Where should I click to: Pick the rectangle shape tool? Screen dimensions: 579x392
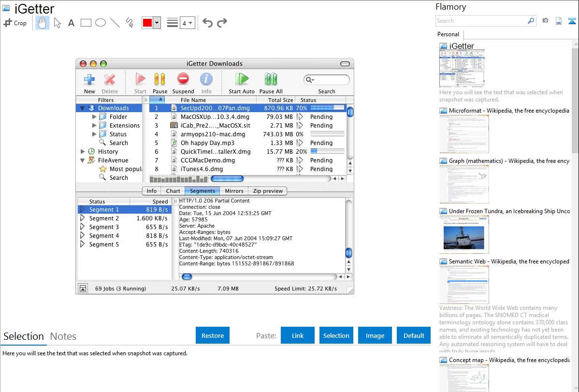point(86,23)
